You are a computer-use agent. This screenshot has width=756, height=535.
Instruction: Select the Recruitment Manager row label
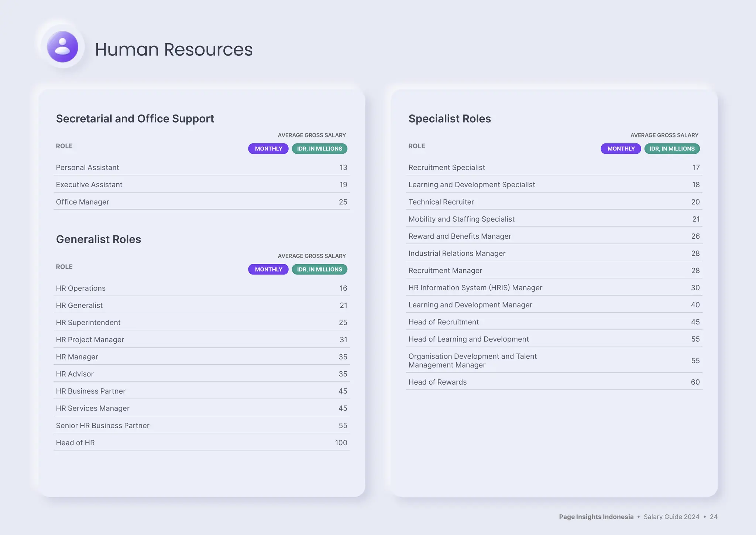(x=445, y=270)
